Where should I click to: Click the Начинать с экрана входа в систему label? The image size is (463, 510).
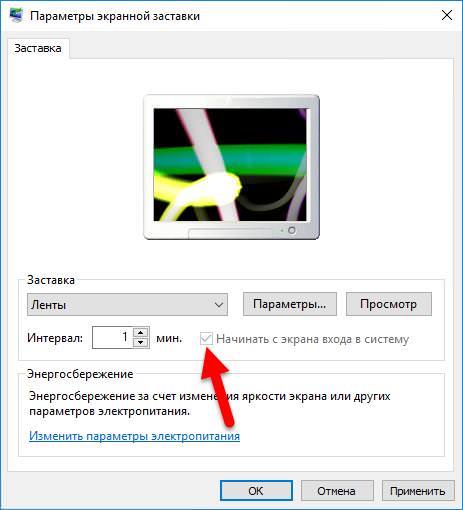[x=312, y=339]
